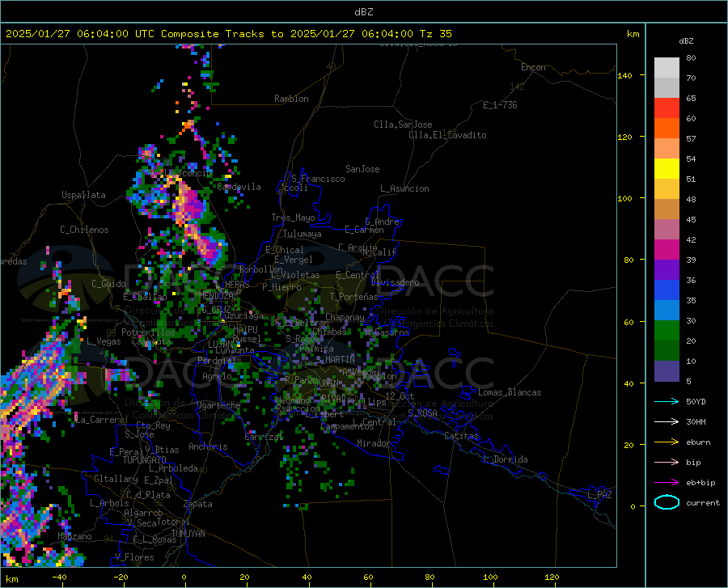Click the 50YD cyan arrow legend icon
This screenshot has height=588, width=728.
click(667, 401)
